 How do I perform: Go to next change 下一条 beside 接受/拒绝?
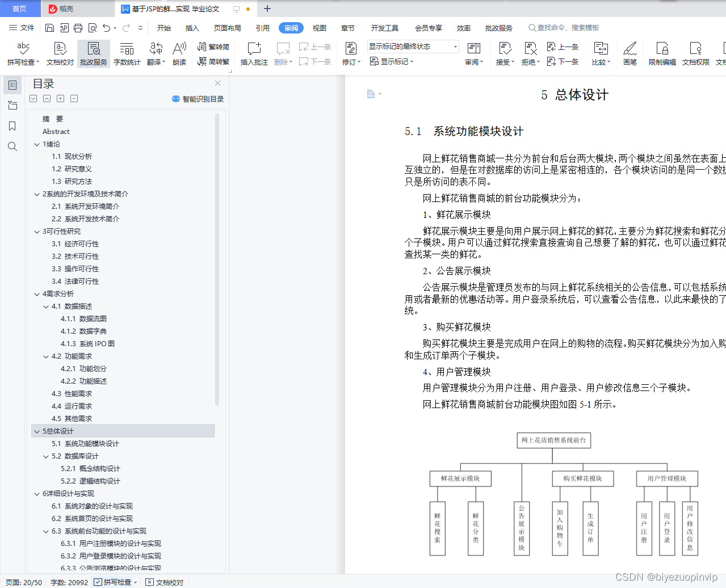(563, 61)
